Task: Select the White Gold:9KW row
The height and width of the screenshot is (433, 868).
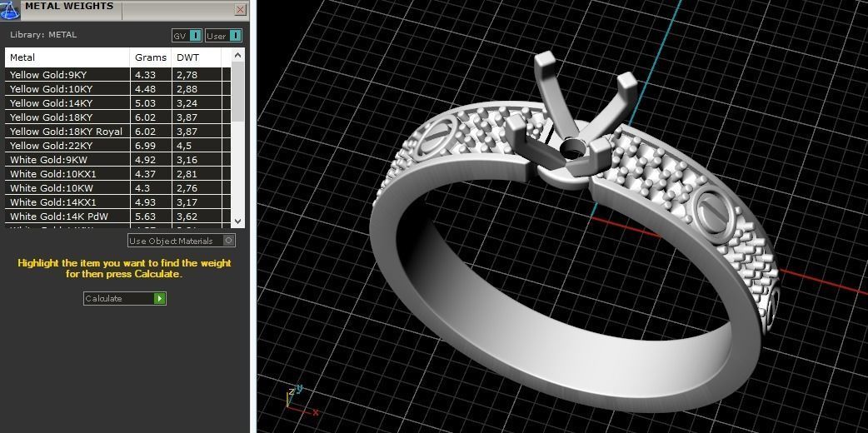Action: click(x=118, y=160)
